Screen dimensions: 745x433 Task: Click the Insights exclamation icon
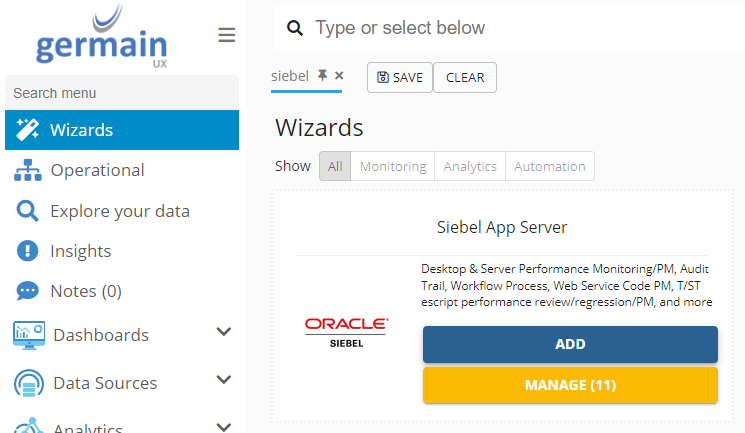coord(28,251)
